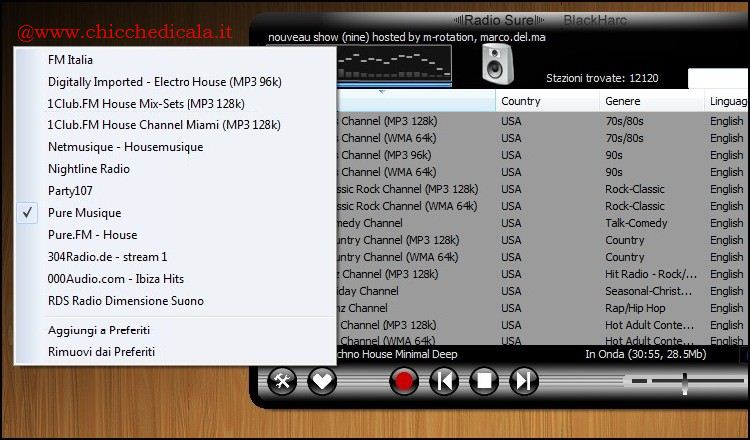Click the speaker icon

pyautogui.click(x=496, y=67)
